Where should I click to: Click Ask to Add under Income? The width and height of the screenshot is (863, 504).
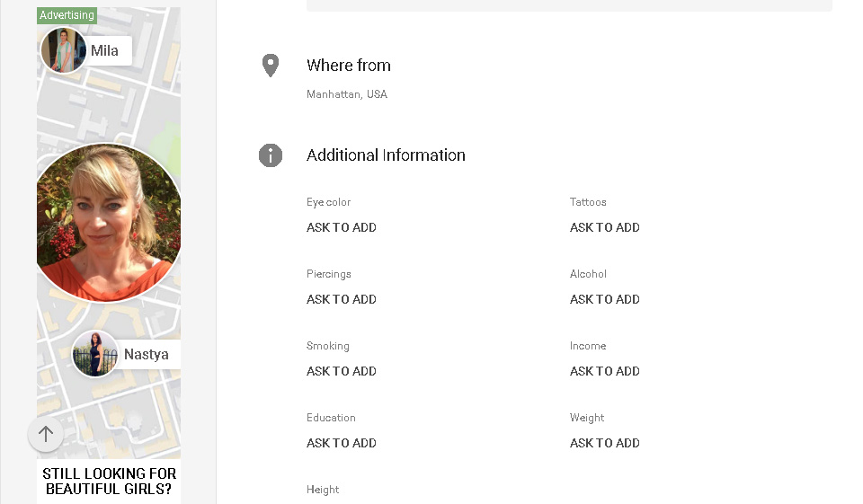(605, 371)
